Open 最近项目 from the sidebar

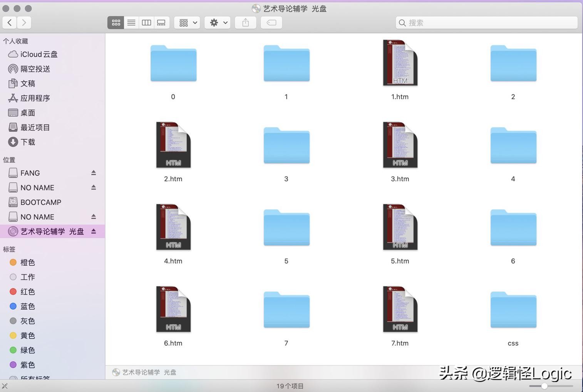(35, 127)
